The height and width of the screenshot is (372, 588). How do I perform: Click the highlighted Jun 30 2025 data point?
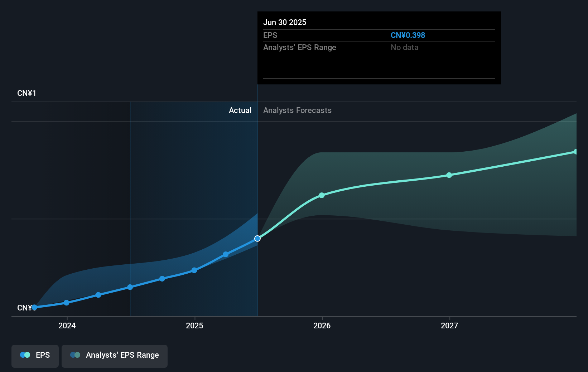tap(257, 238)
